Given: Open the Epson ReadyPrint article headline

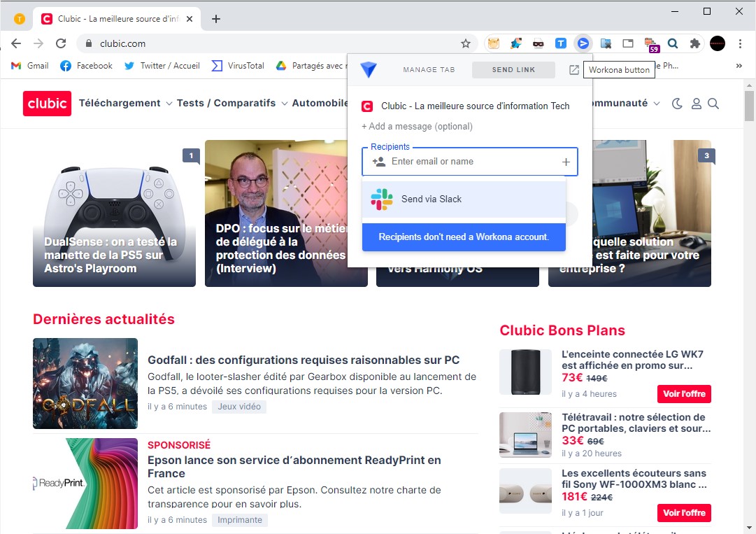Looking at the screenshot, I should [x=294, y=467].
